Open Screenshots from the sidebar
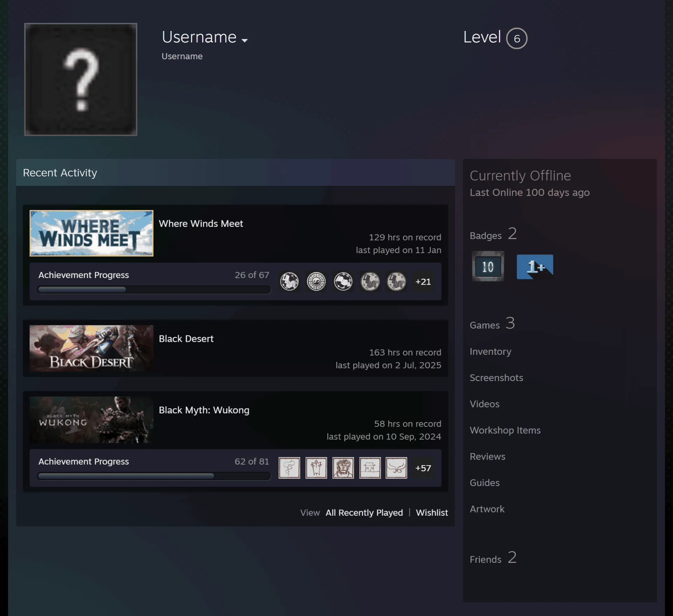Screen dimensions: 673x616 [496, 378]
